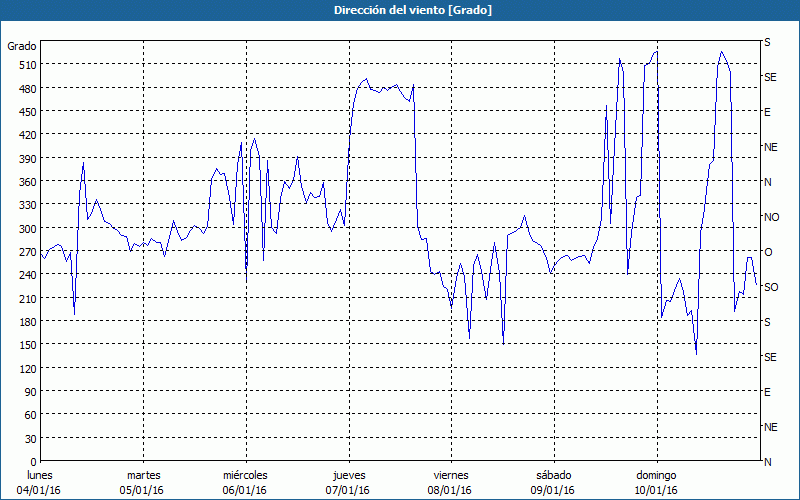Select the 'miércoles 06/01/16' date label

click(245, 482)
